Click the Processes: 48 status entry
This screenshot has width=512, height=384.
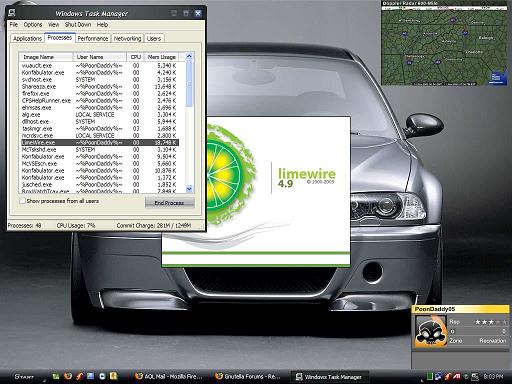(24, 226)
